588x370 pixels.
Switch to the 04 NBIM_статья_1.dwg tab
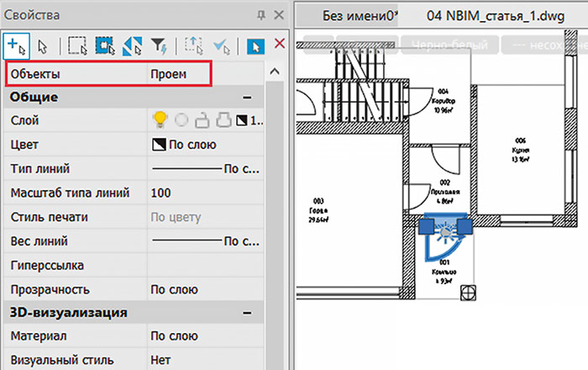pos(483,15)
